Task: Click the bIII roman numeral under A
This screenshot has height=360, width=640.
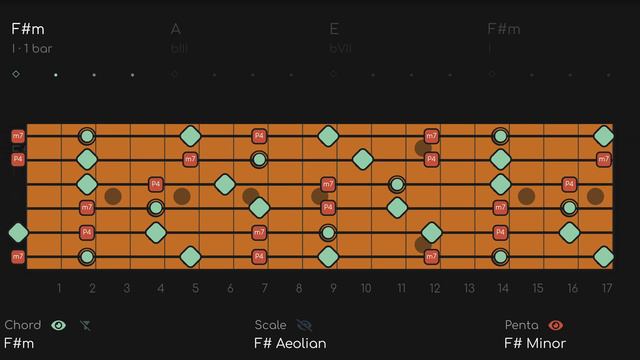Action: [179, 49]
